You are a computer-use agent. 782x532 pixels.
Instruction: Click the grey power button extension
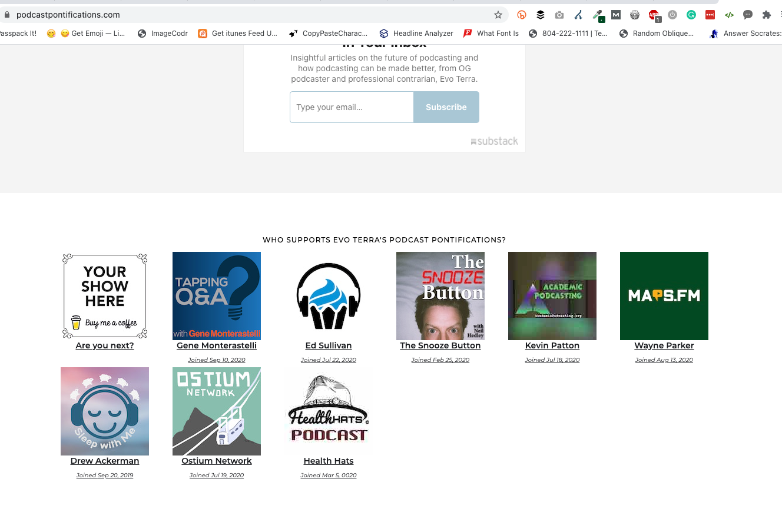pyautogui.click(x=672, y=15)
